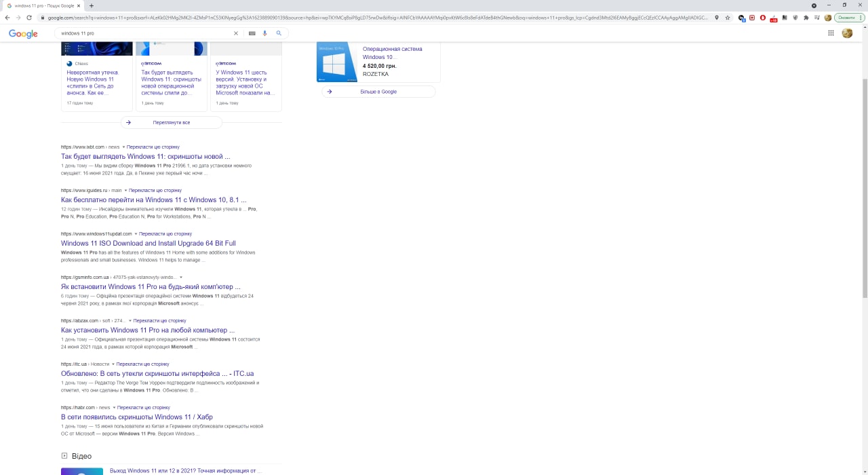Click 'Перекласти цю сторінку' for windows11updat.com result
Image resolution: width=868 pixels, height=475 pixels.
pyautogui.click(x=165, y=233)
